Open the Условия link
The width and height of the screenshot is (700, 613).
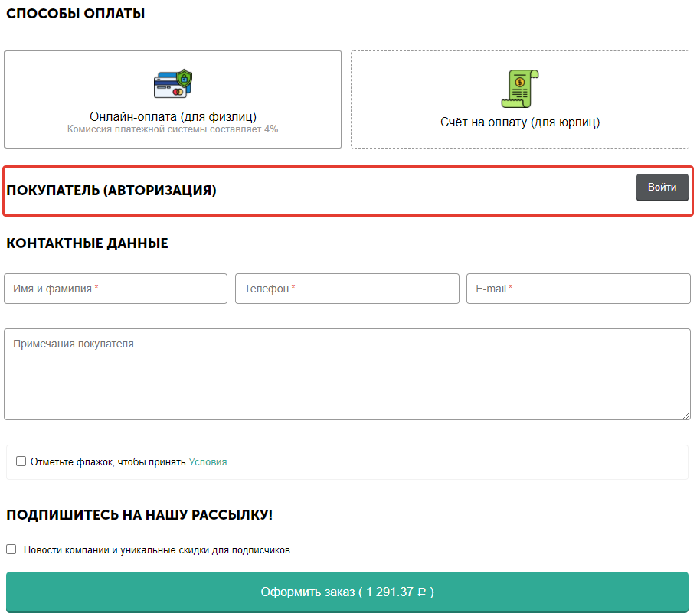pyautogui.click(x=208, y=462)
